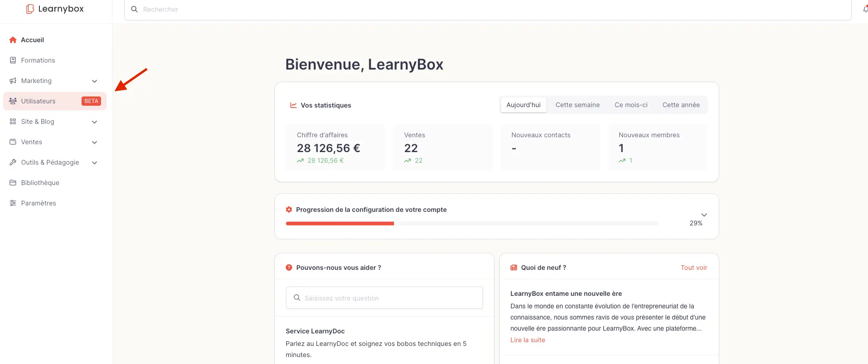This screenshot has width=868, height=364.
Task: Open the Formations menu item
Action: click(55, 60)
